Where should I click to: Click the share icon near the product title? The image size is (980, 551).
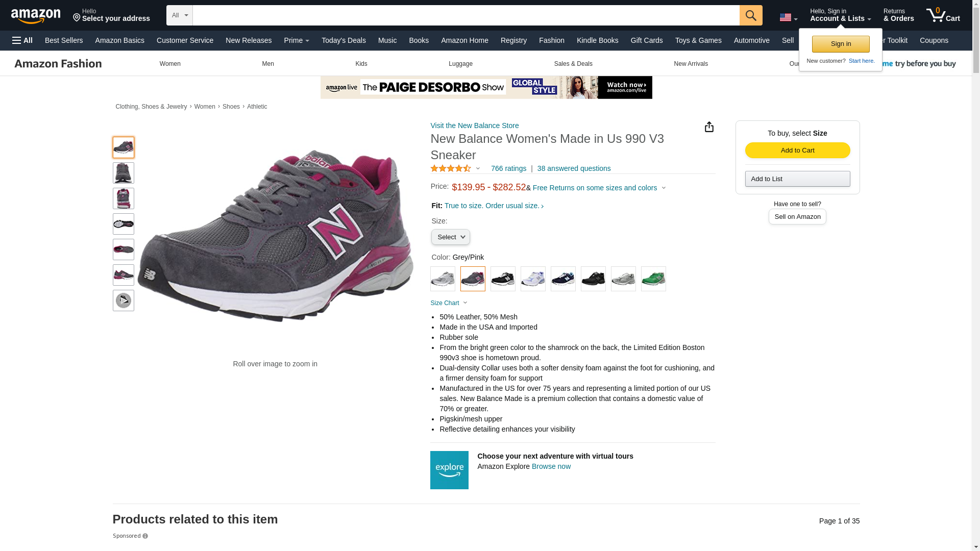coord(708,127)
